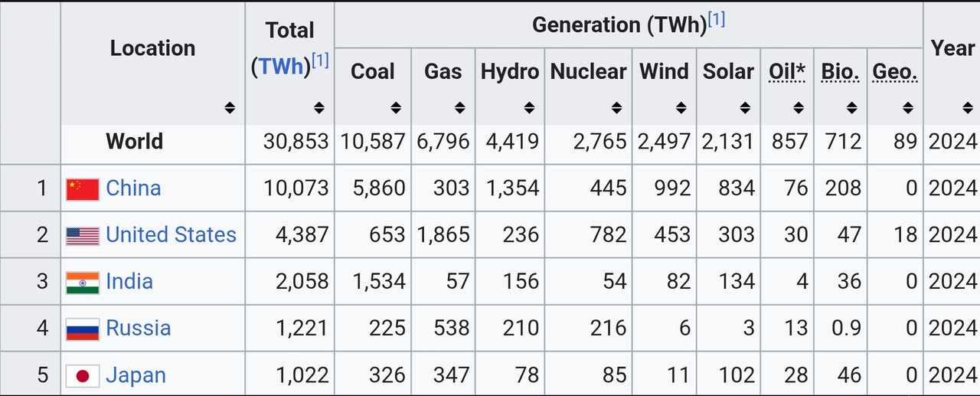Select China total value 10,073
Image resolution: width=980 pixels, height=396 pixels.
click(296, 188)
